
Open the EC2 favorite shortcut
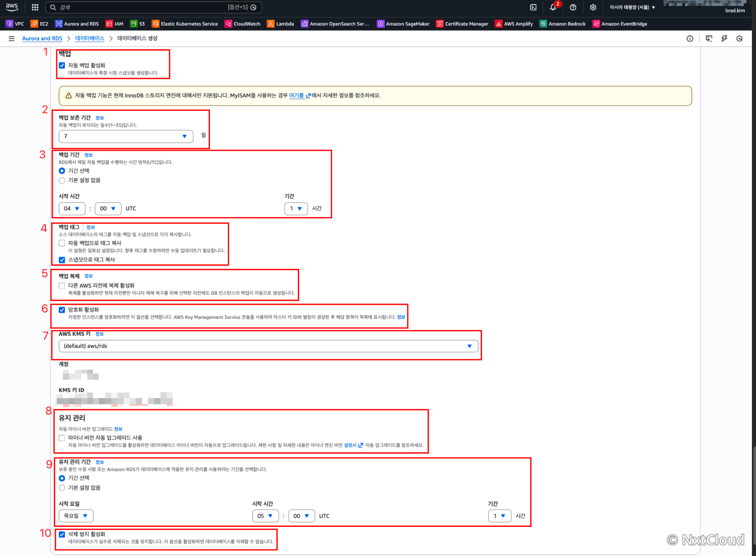[39, 24]
